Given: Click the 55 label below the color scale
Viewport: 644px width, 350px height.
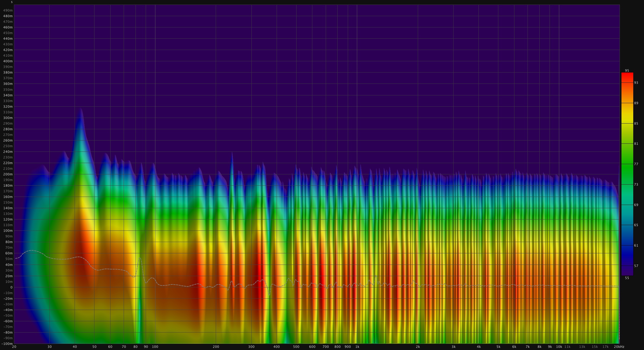Looking at the screenshot, I should [x=627, y=278].
